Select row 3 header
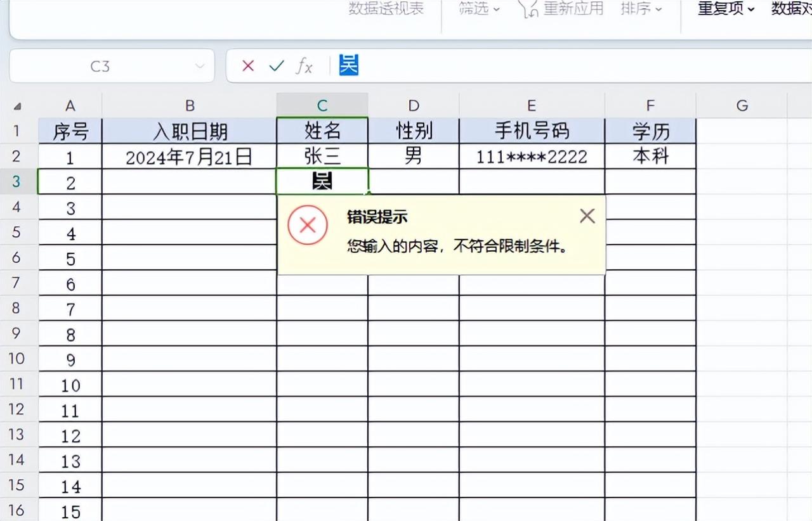812x521 pixels. tap(17, 181)
